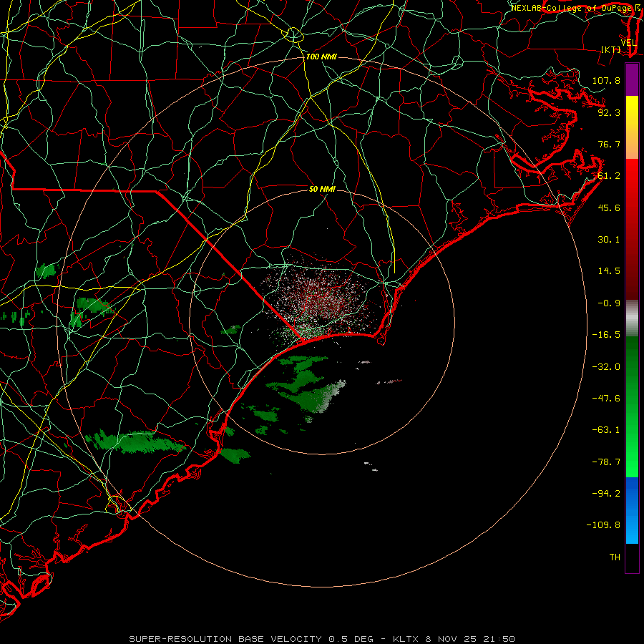Select the 30.1 velocity scale value

click(609, 240)
